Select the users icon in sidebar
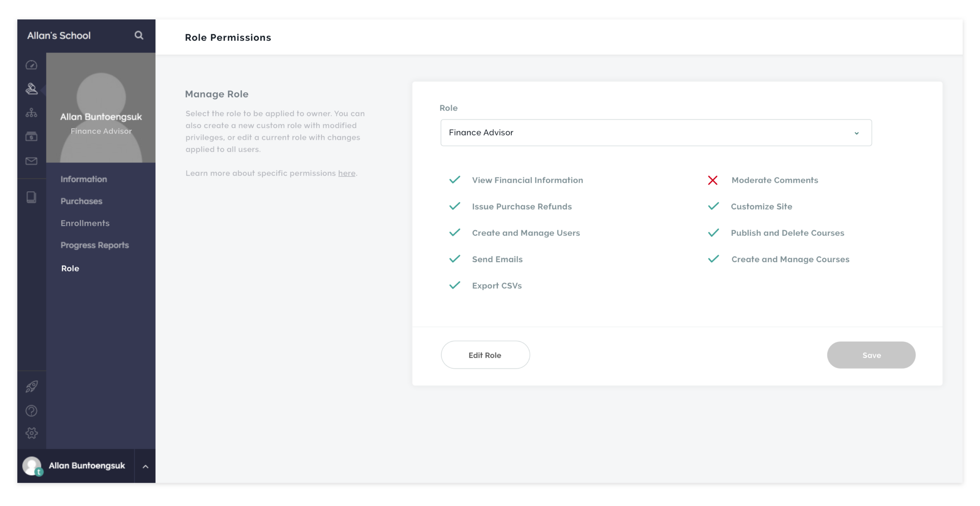Viewport: 980px width, 506px height. pyautogui.click(x=31, y=89)
